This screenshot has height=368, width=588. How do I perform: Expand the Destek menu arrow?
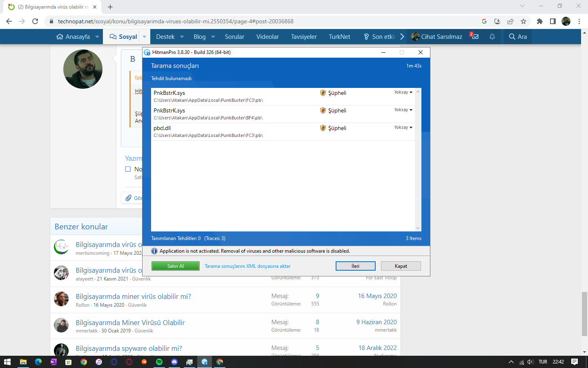(182, 37)
